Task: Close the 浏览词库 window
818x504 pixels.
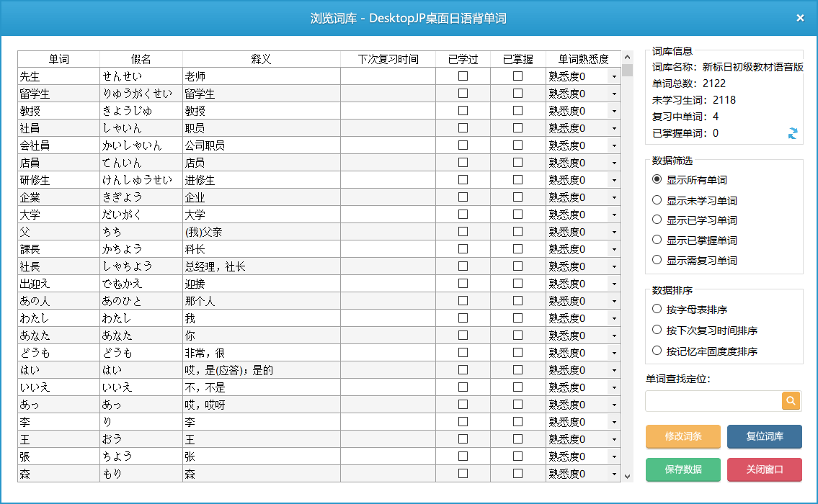Action: click(x=800, y=18)
